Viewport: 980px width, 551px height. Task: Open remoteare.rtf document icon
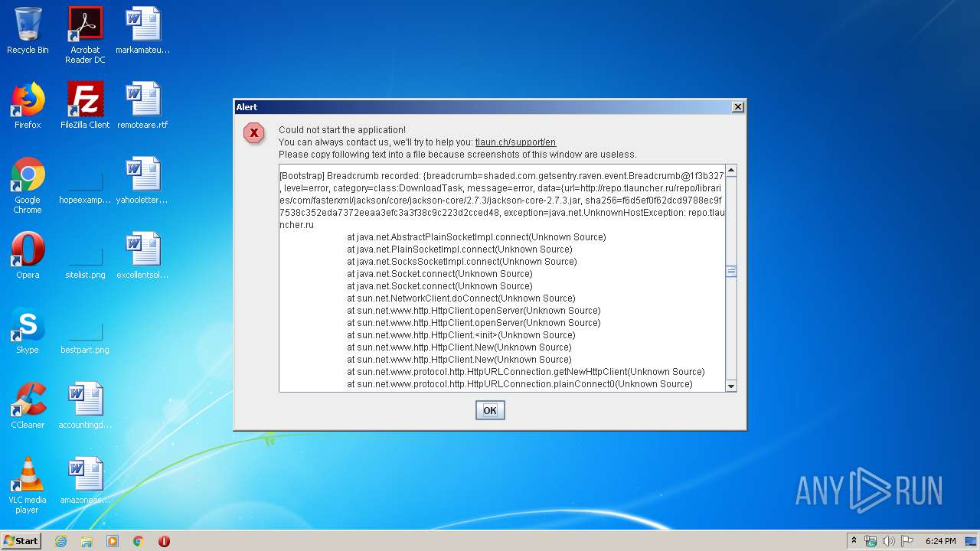(x=142, y=106)
